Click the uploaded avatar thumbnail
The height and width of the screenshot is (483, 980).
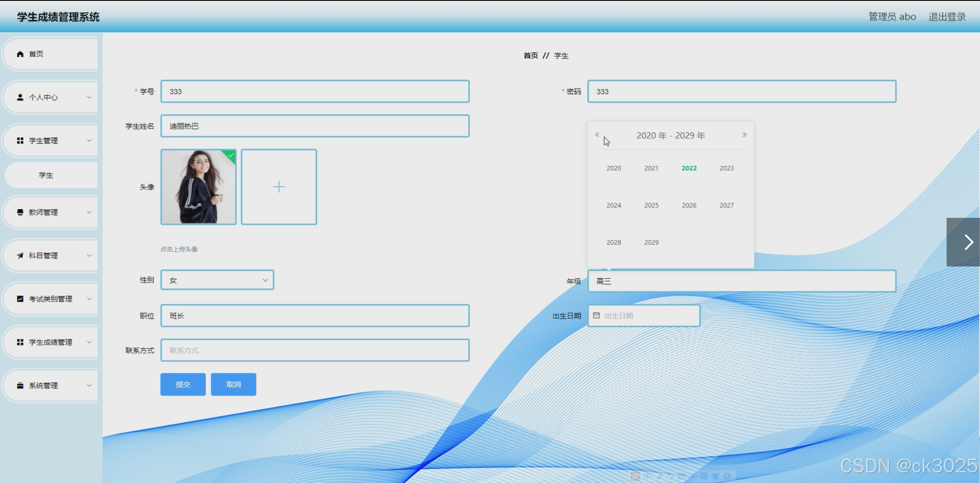[x=198, y=187]
